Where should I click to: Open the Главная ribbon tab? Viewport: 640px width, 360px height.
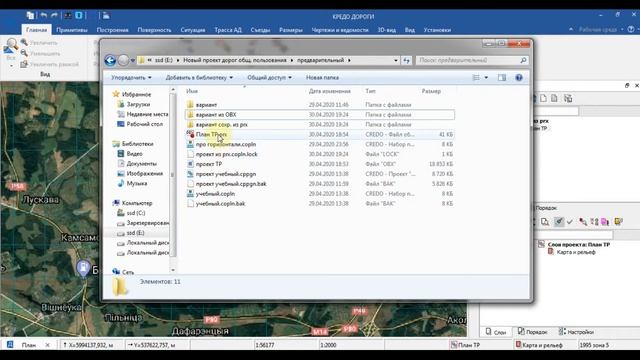coord(36,30)
